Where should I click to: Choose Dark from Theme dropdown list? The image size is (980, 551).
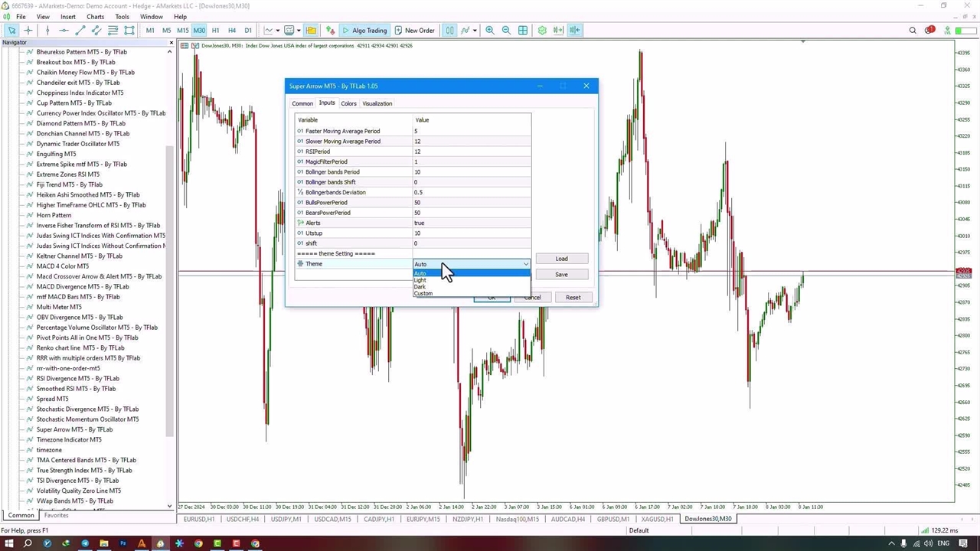click(420, 287)
